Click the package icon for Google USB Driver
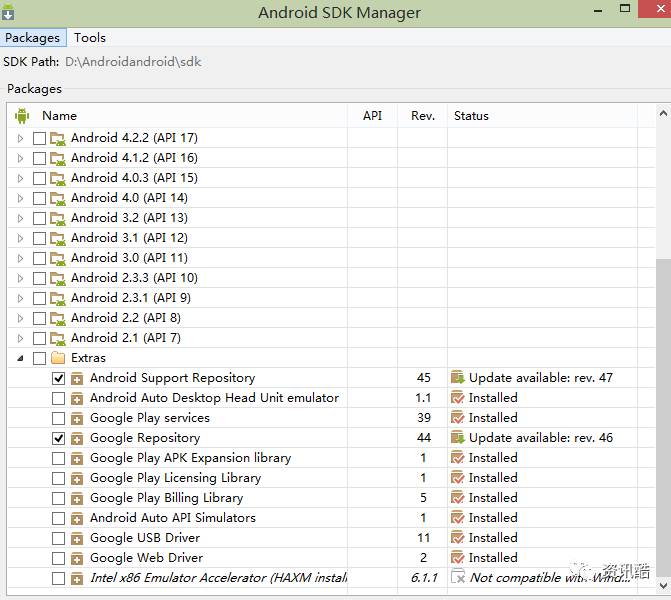Viewport: 671px width, 600px height. 77,538
